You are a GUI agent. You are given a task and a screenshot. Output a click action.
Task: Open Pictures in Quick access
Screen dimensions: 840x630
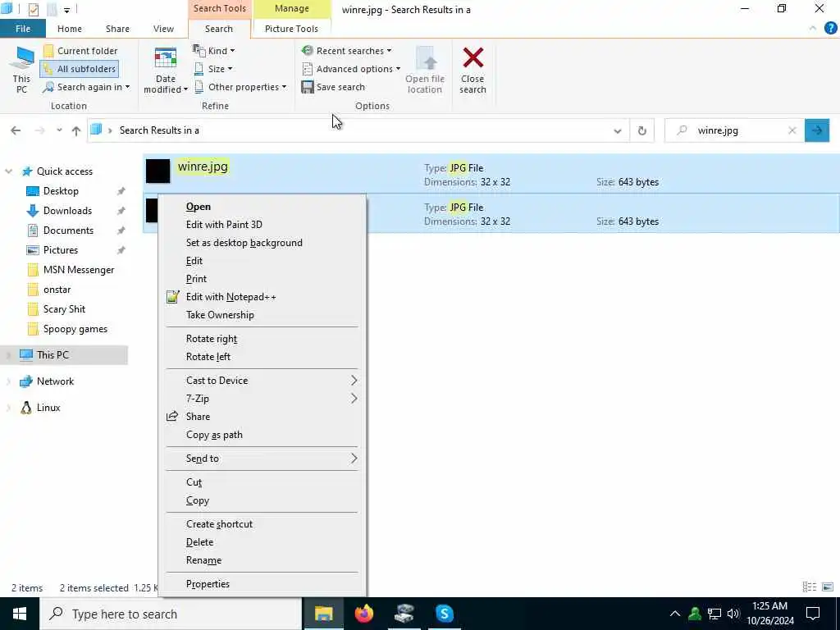(x=61, y=250)
